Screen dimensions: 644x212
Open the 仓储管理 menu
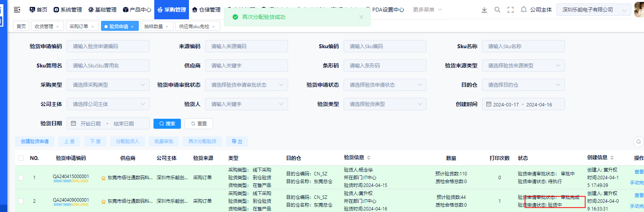coord(206,10)
